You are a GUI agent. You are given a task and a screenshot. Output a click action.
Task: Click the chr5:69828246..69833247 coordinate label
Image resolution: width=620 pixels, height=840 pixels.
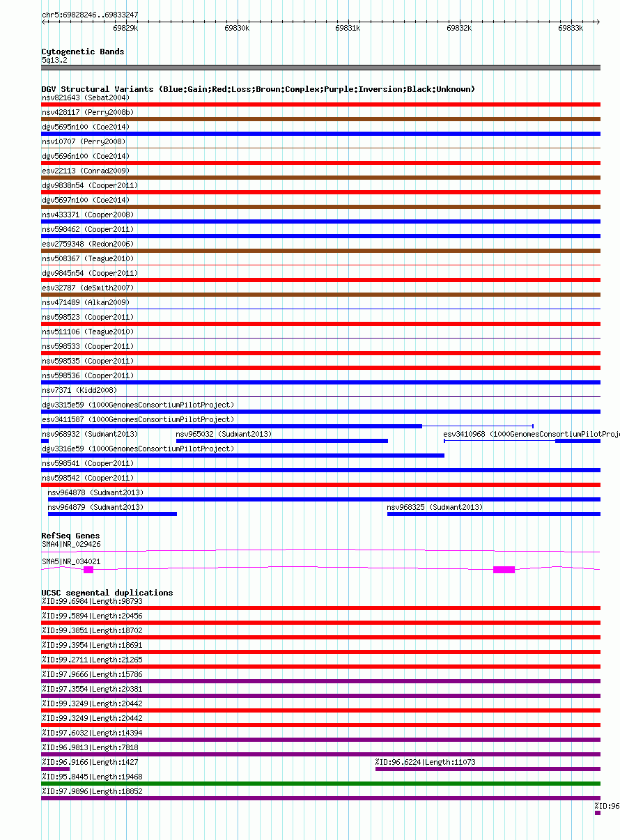pyautogui.click(x=90, y=15)
